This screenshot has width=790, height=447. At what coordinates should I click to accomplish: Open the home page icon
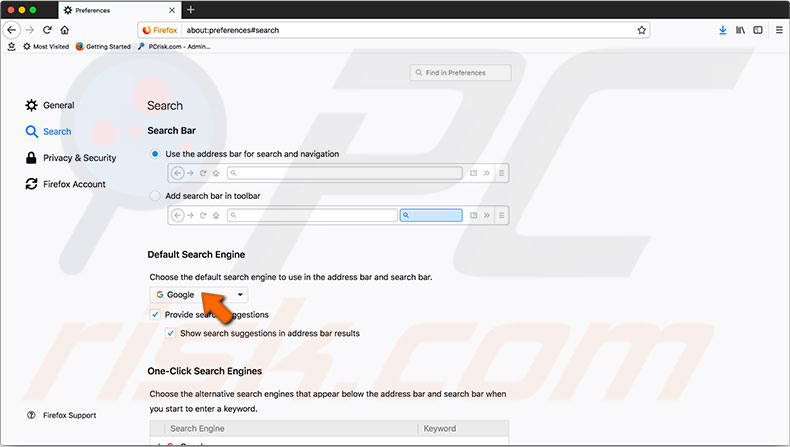(64, 30)
